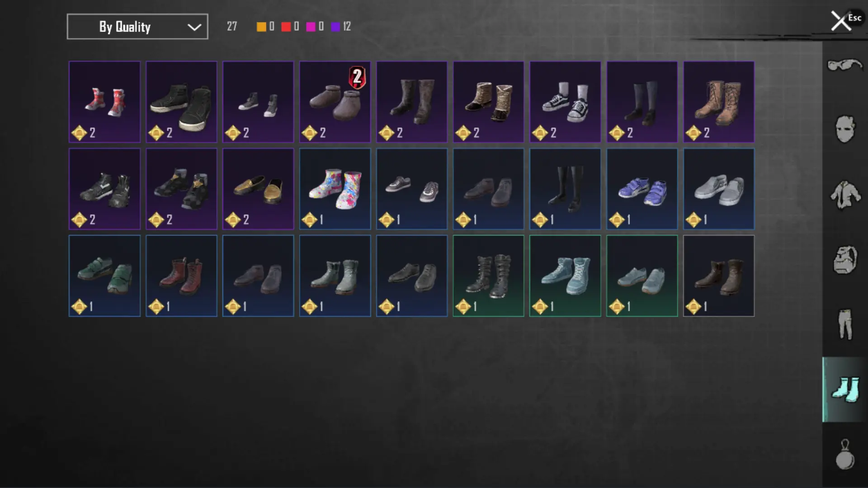The width and height of the screenshot is (868, 488).
Task: Open the backpack category icon
Action: pyautogui.click(x=845, y=260)
